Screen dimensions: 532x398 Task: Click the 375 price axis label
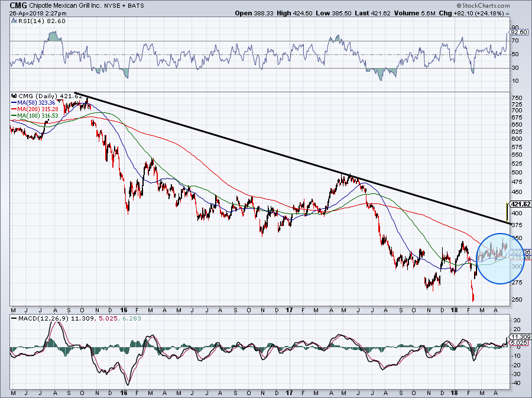[517, 225]
